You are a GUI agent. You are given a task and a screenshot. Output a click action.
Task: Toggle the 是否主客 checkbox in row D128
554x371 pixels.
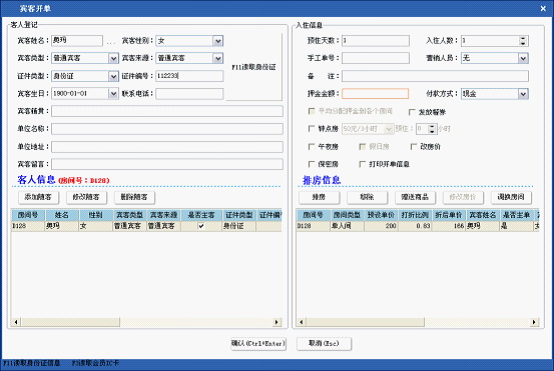click(201, 226)
